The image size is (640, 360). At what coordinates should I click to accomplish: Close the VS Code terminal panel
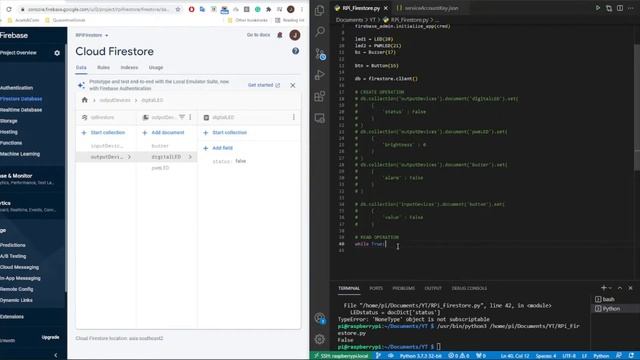631,288
